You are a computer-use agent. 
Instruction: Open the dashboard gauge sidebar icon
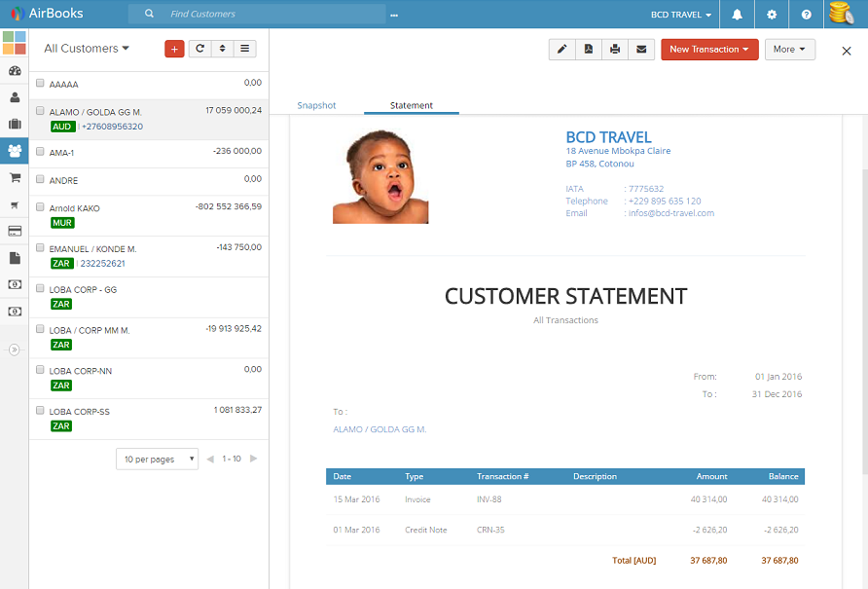pos(15,70)
